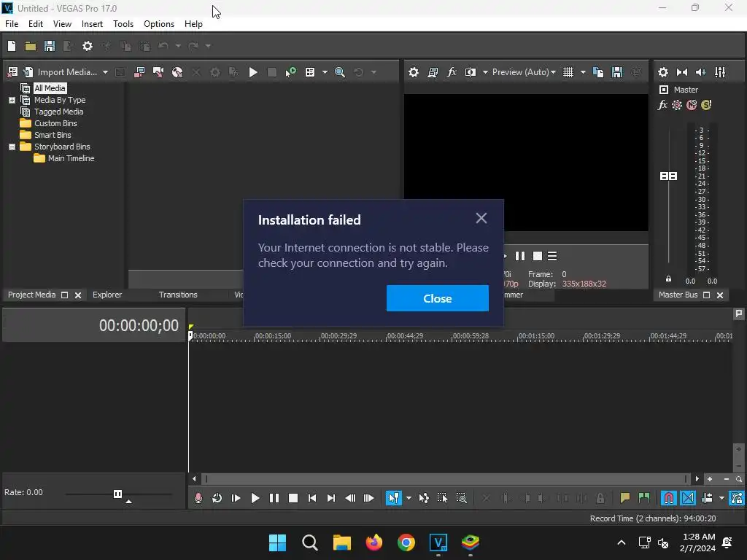The image size is (747, 560).
Task: Open the File menu
Action: pos(12,24)
